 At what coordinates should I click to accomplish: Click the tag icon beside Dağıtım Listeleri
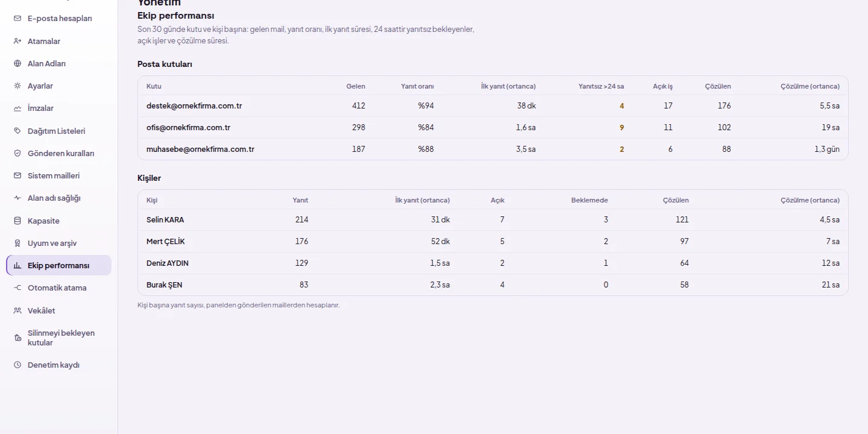(17, 131)
